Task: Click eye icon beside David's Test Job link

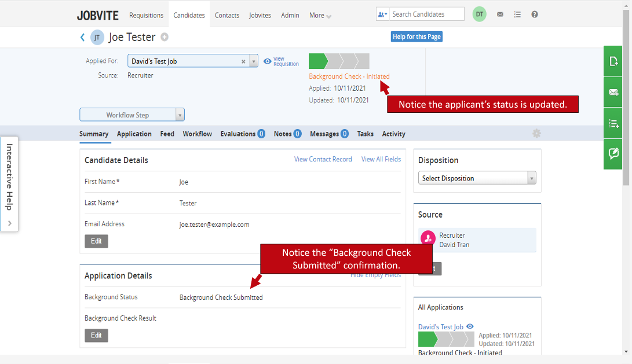Action: (470, 326)
